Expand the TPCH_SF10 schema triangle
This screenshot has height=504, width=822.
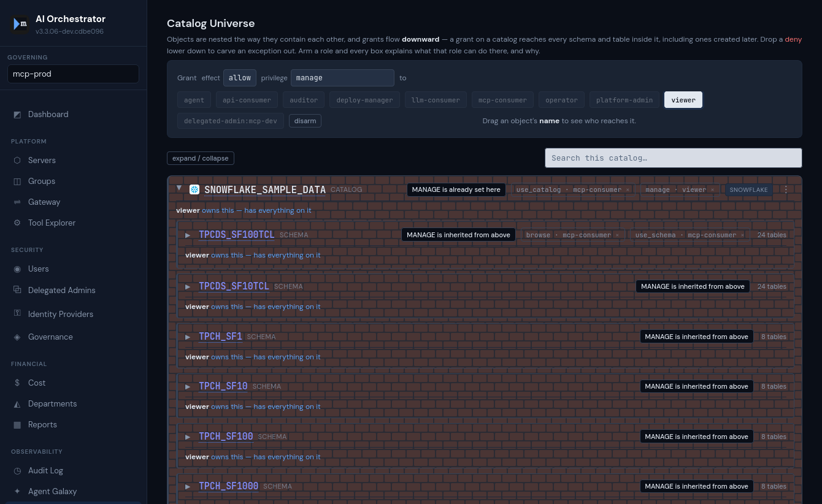pos(188,387)
